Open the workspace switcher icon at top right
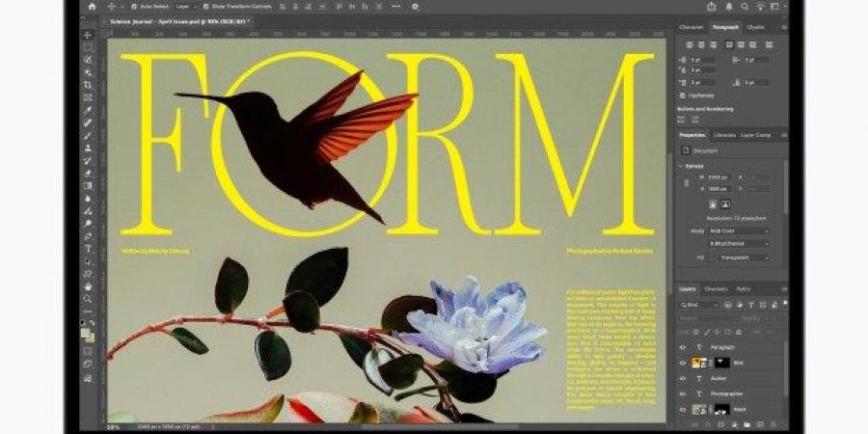 (x=775, y=7)
